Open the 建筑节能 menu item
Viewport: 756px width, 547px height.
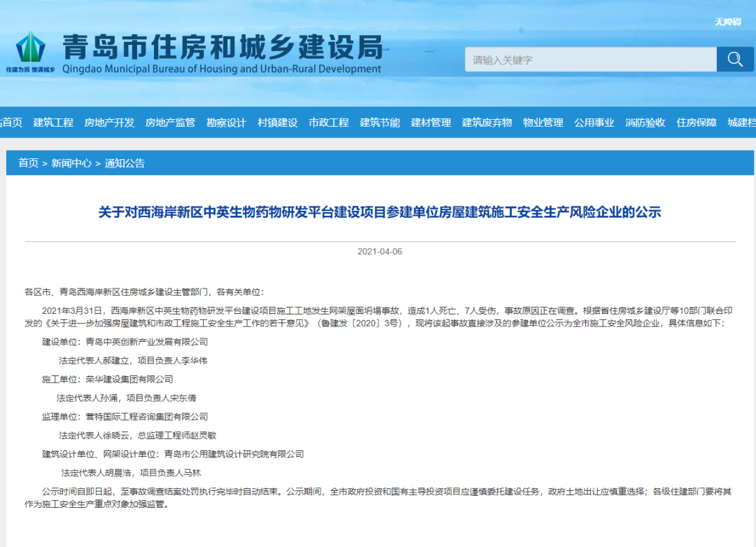[380, 123]
